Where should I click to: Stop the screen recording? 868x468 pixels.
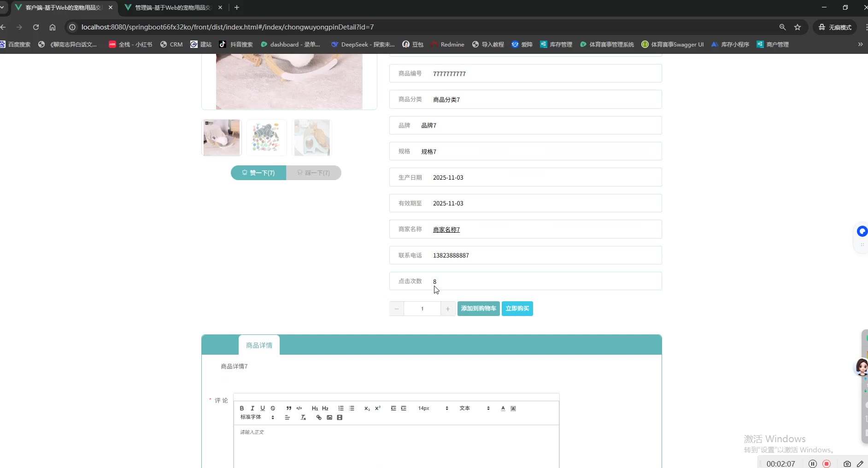(x=827, y=464)
